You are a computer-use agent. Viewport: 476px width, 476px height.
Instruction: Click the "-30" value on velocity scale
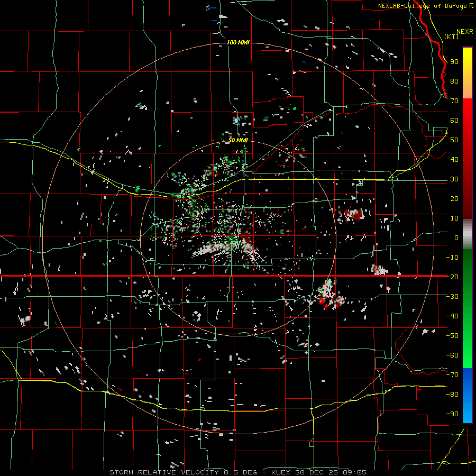click(x=452, y=297)
